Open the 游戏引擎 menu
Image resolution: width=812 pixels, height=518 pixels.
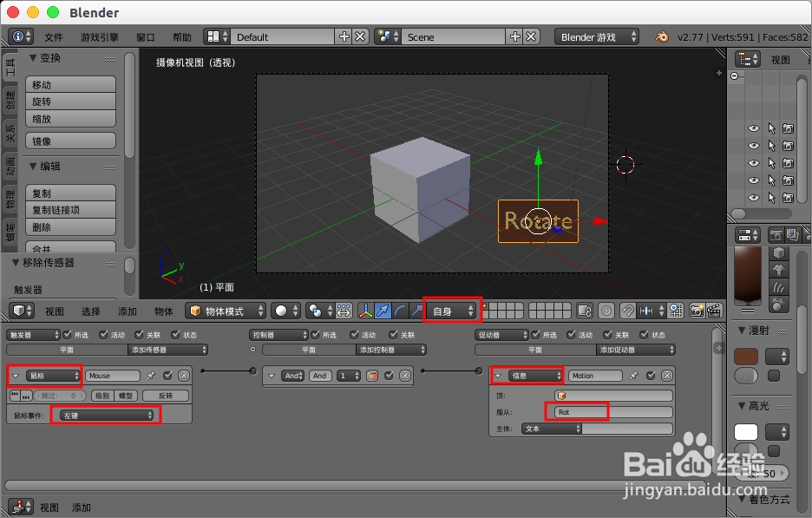point(100,37)
